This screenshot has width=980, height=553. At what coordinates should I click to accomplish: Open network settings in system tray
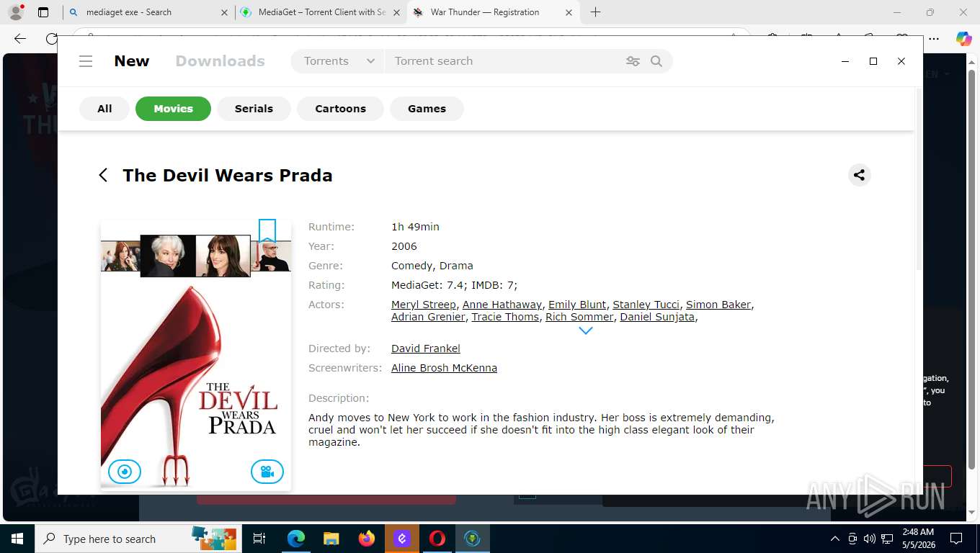pos(887,539)
